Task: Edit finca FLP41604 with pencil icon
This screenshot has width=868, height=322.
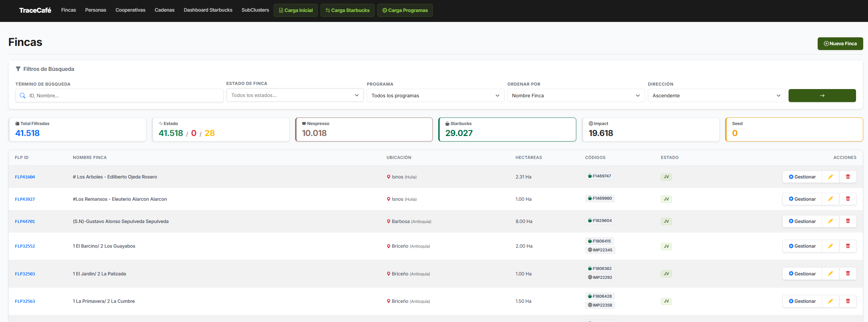Action: [x=830, y=177]
